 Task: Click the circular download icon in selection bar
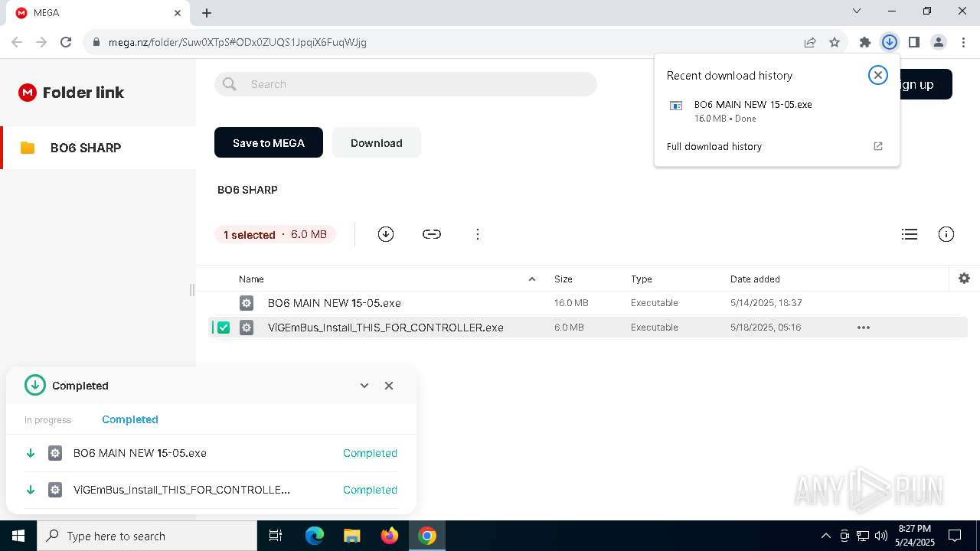(386, 234)
